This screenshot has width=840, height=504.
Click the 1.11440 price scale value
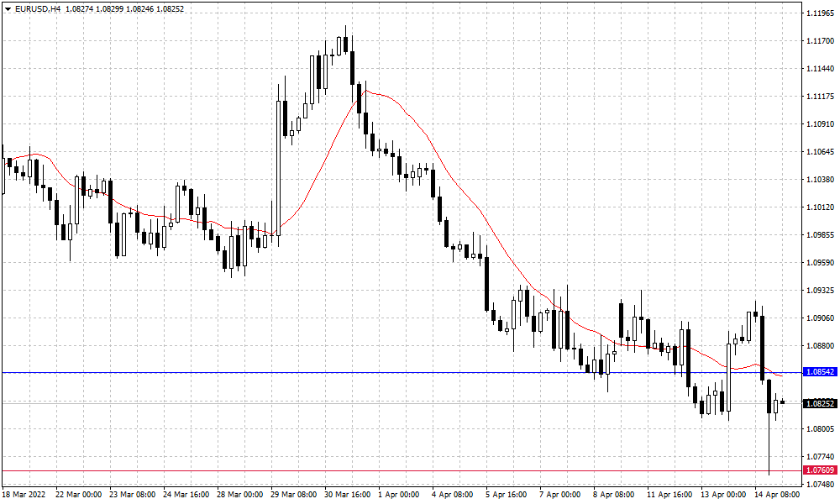pyautogui.click(x=820, y=69)
